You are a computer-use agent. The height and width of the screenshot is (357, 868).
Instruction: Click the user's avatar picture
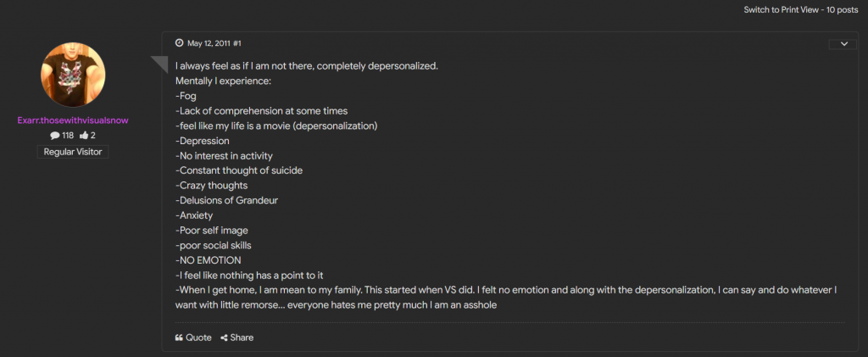pos(73,75)
